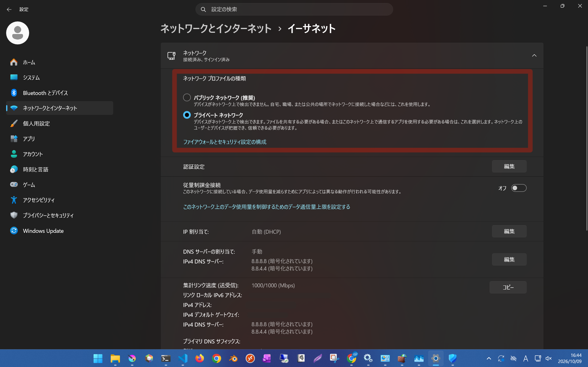
Task: Click the IME input mode A icon
Action: pyautogui.click(x=525, y=358)
